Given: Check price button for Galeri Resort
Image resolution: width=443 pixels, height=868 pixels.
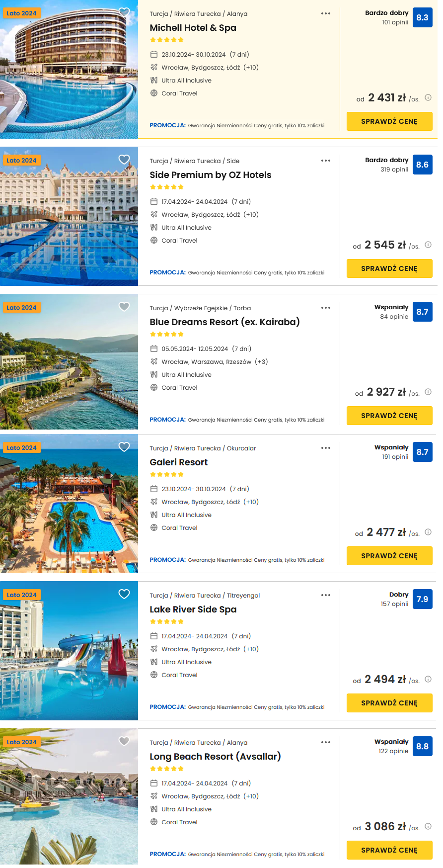Looking at the screenshot, I should coord(389,556).
